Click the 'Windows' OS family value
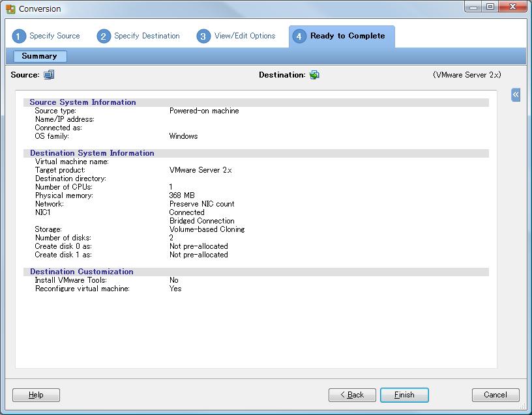The height and width of the screenshot is (415, 532). [183, 136]
